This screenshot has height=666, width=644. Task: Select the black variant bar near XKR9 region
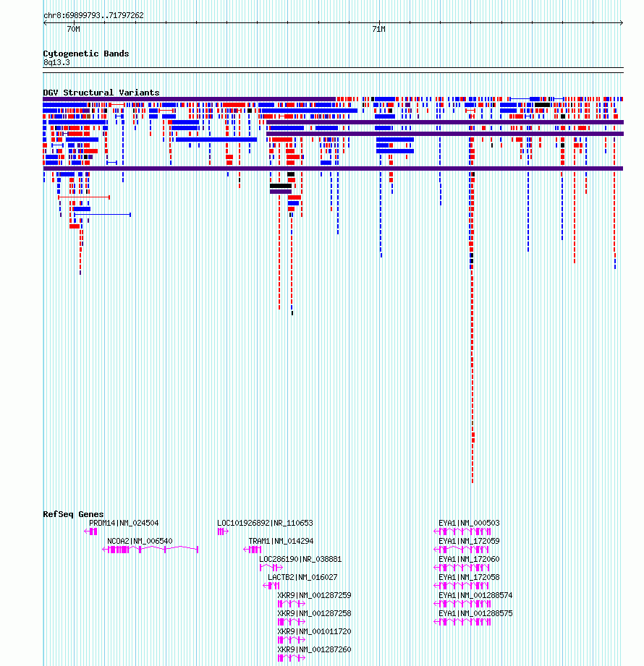(281, 186)
